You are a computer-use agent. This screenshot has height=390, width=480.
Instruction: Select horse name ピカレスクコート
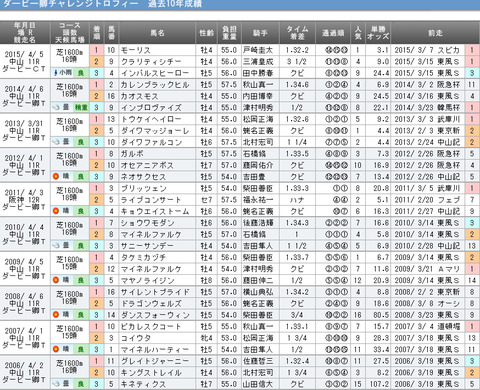pyautogui.click(x=151, y=327)
